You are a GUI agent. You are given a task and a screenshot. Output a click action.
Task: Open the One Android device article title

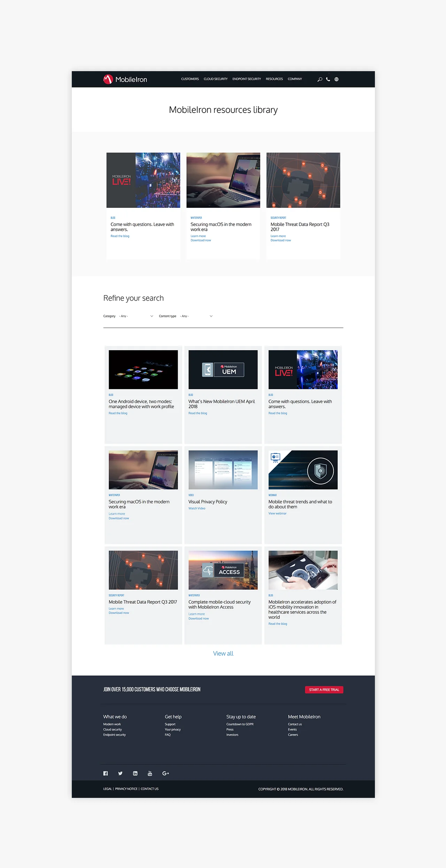coord(141,404)
